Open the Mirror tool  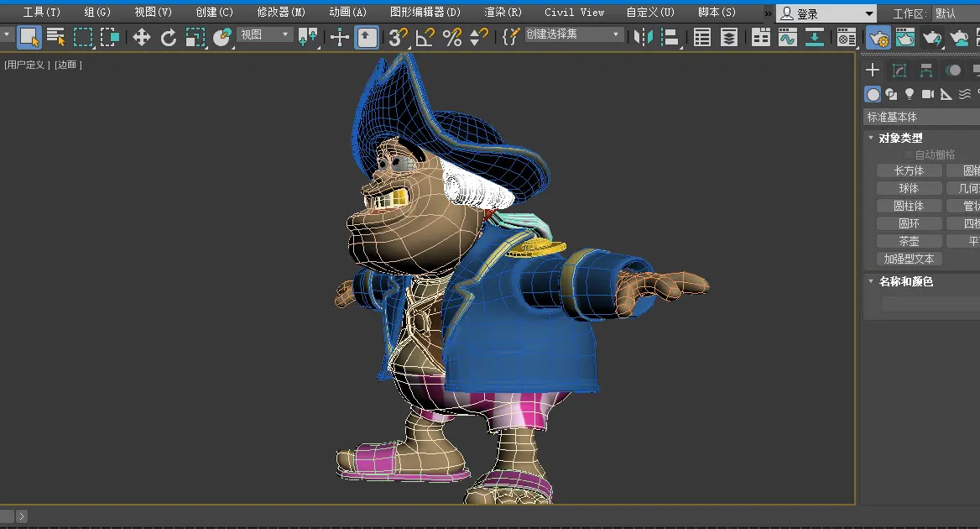coord(644,37)
